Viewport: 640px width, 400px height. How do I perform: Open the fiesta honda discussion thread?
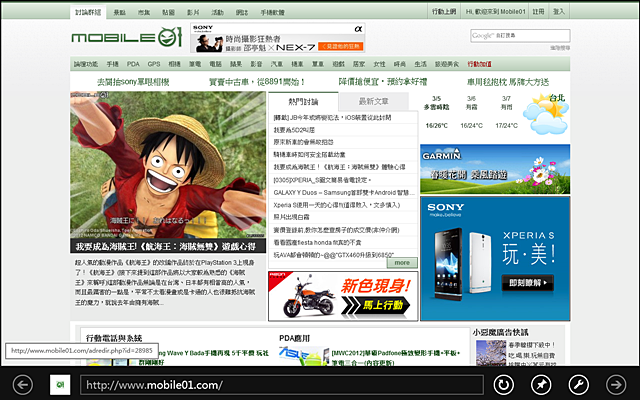[317, 242]
